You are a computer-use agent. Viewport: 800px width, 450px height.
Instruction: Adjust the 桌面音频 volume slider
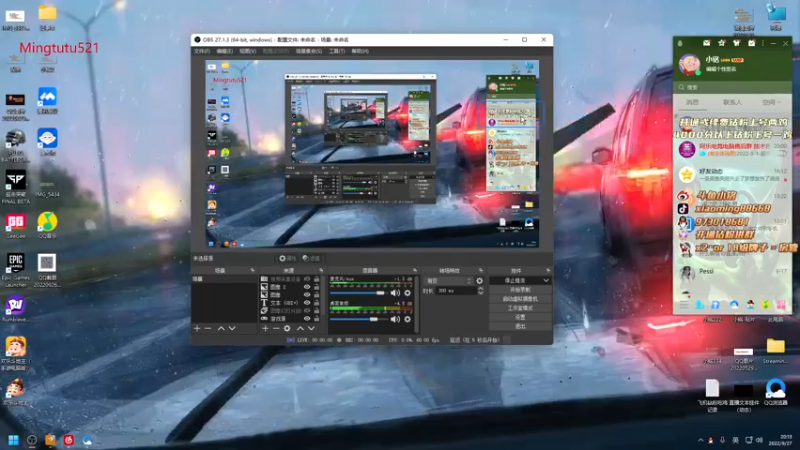point(358,319)
